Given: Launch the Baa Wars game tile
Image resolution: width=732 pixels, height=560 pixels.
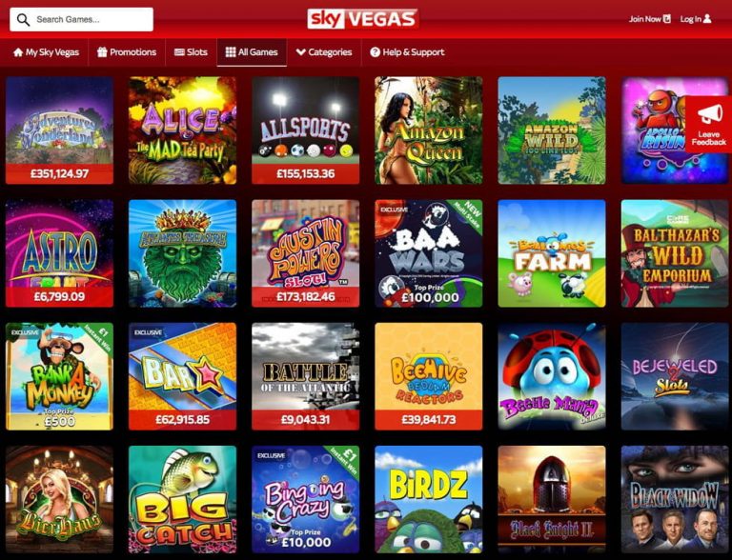Looking at the screenshot, I should tap(429, 253).
